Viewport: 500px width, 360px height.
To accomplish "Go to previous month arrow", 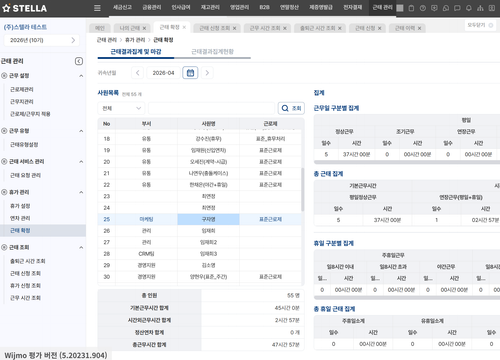I will 138,73.
